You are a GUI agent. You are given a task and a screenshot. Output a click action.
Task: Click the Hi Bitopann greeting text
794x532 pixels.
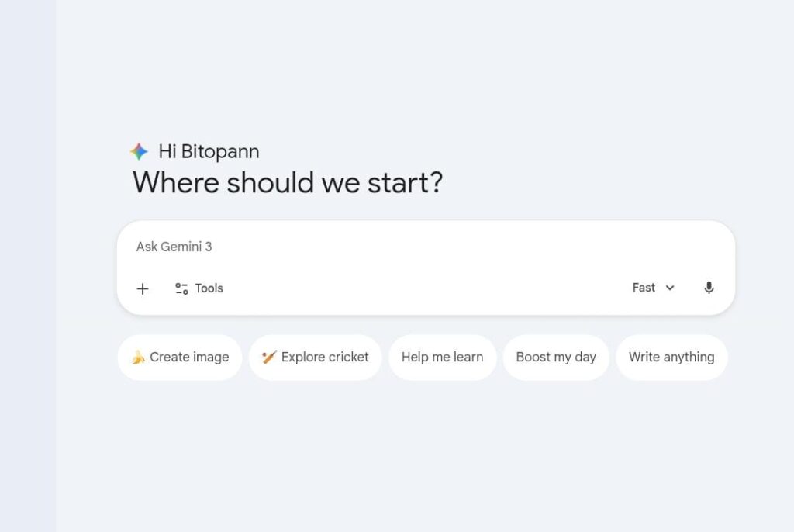coord(209,151)
